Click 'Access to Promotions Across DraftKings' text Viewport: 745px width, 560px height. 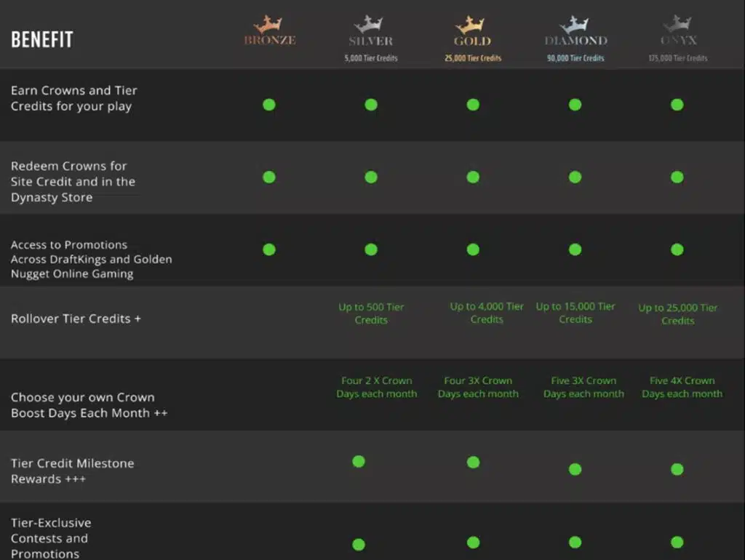pyautogui.click(x=91, y=259)
